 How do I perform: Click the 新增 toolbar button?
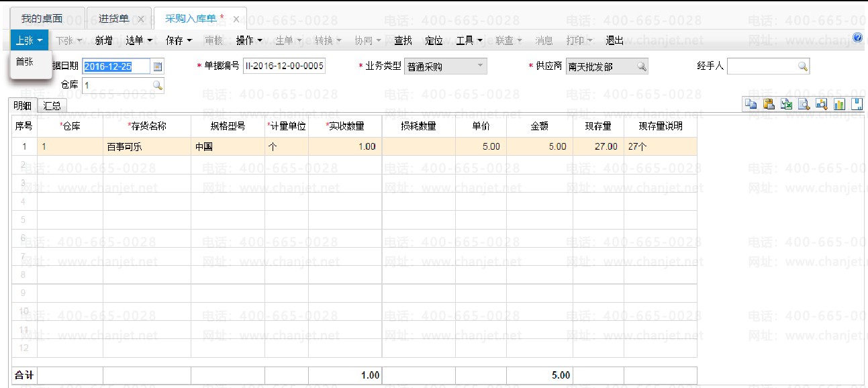coord(103,41)
